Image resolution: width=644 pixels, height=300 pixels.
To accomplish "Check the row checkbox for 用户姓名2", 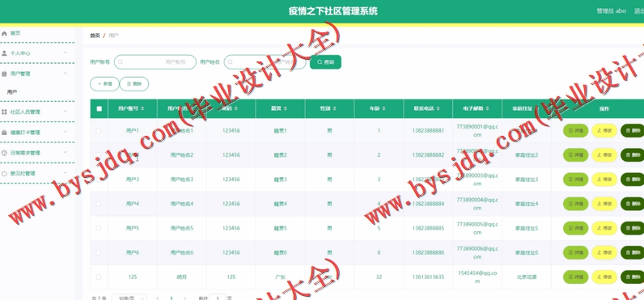I will click(x=99, y=155).
